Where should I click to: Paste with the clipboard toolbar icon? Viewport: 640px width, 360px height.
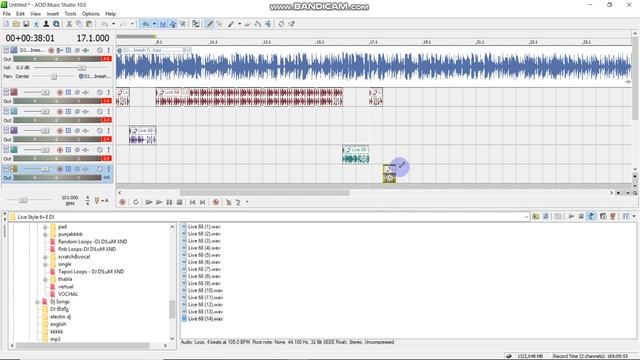89,24
